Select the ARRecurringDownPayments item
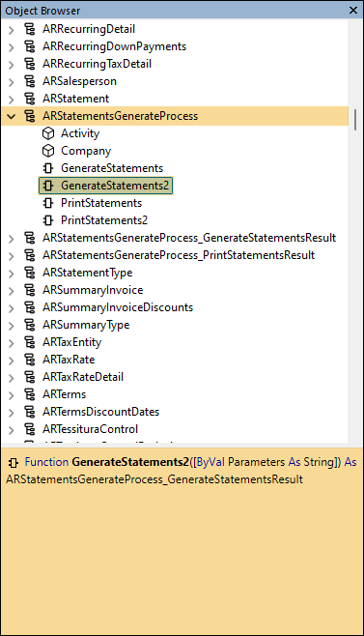The width and height of the screenshot is (364, 636). click(114, 46)
